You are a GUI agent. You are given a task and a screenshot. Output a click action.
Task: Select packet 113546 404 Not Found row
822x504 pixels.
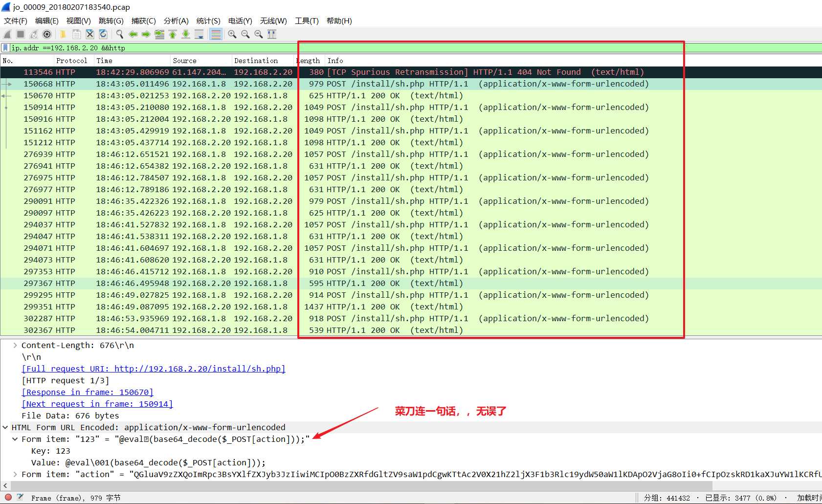[411, 72]
